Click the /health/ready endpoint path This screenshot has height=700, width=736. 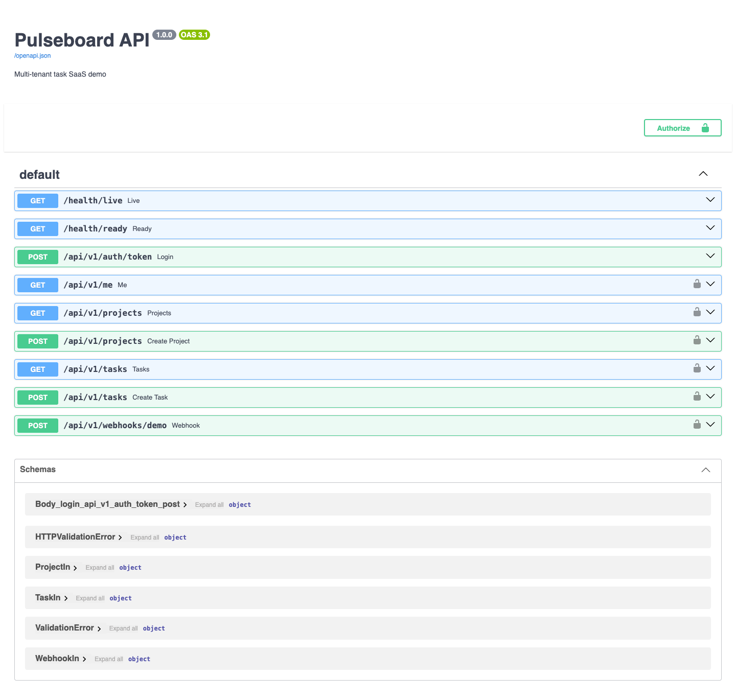click(x=96, y=228)
